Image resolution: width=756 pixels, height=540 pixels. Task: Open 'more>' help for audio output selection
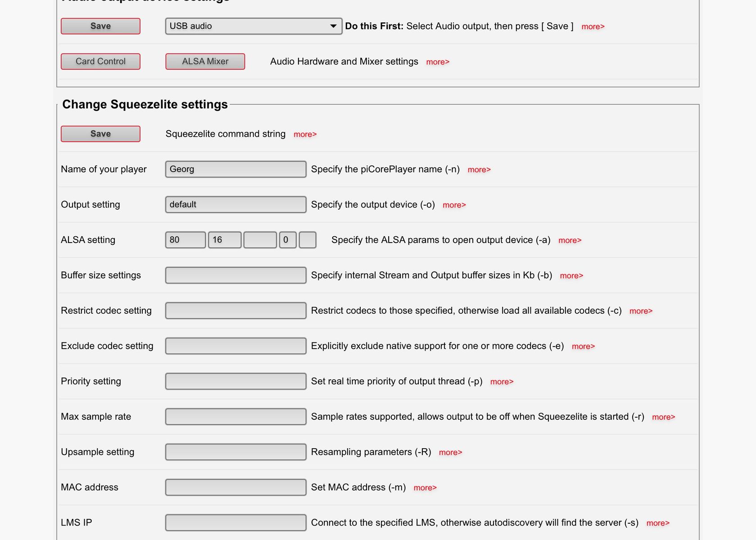[593, 27]
